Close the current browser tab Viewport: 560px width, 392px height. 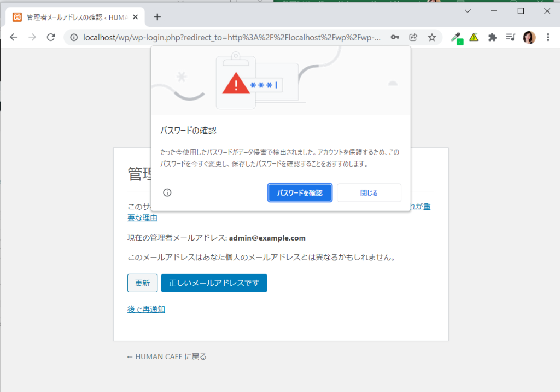point(135,17)
